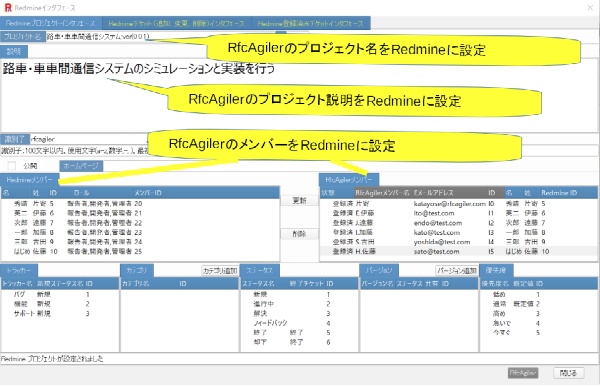Click the Redmine app icon in title bar
Image resolution: width=600 pixels, height=387 pixels.
coord(8,8)
